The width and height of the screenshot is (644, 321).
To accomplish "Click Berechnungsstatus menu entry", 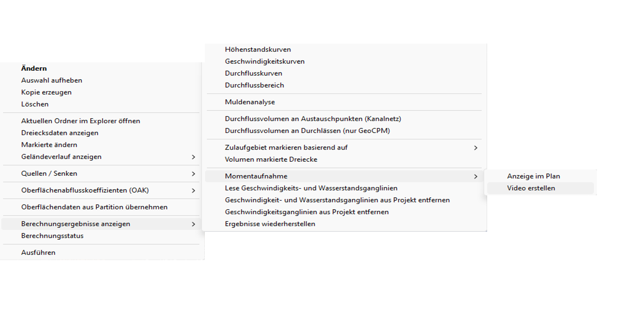I will pyautogui.click(x=52, y=236).
